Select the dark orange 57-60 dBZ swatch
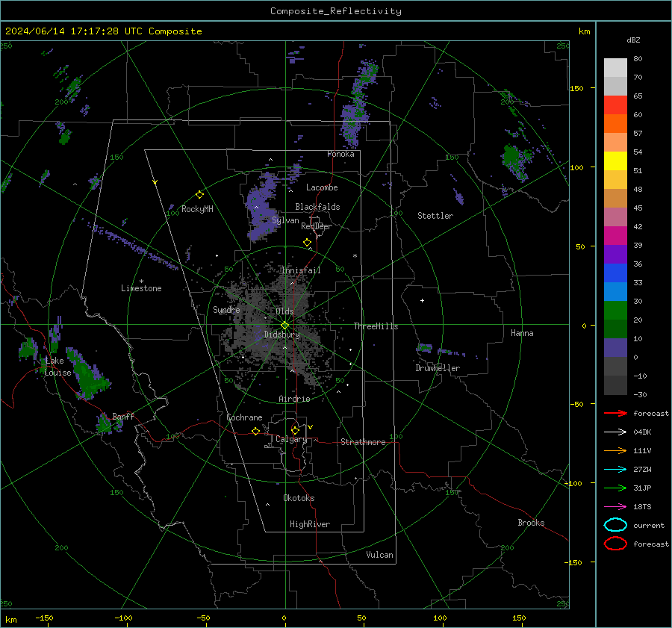 click(x=615, y=124)
